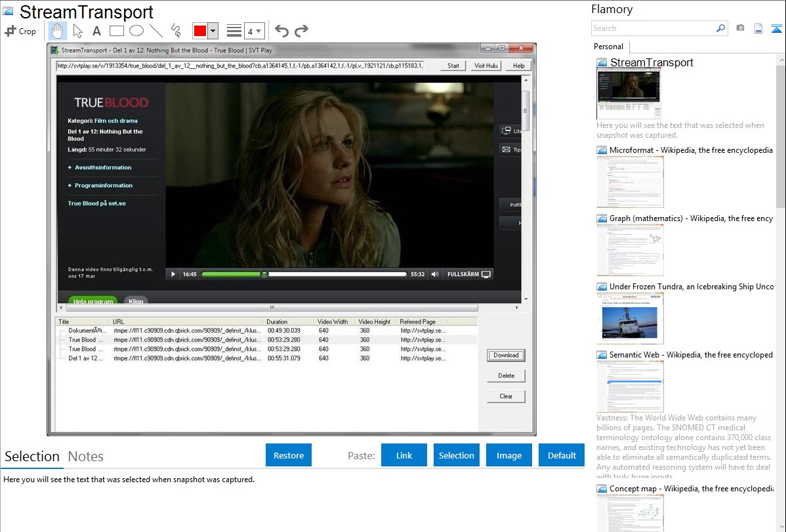Pick the rectangle shape tool
Viewport: 786px width, 532px height.
pos(116,31)
